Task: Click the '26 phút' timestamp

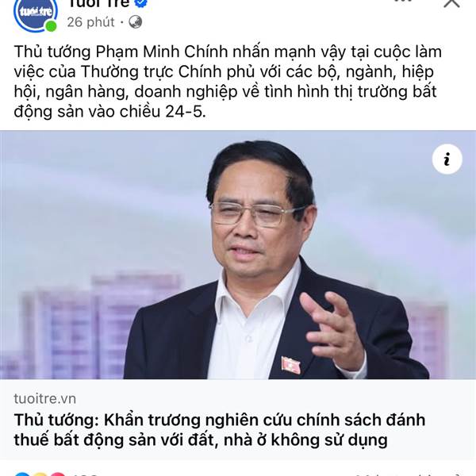Action: pos(90,22)
